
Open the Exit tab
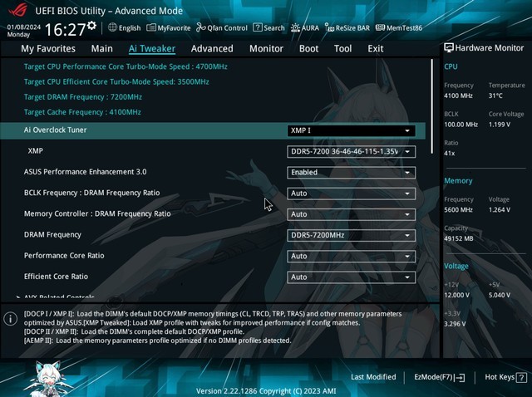coord(376,49)
